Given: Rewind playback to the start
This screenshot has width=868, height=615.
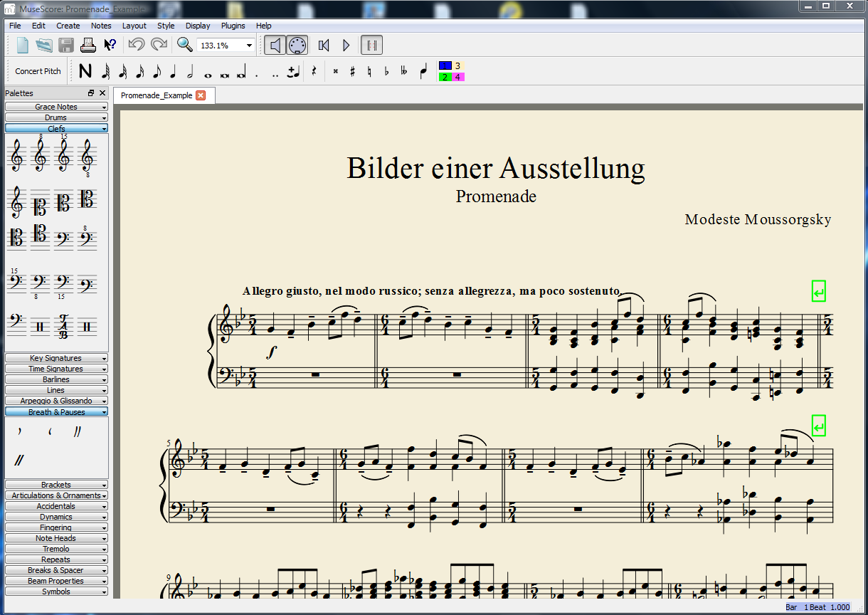Looking at the screenshot, I should [x=324, y=46].
